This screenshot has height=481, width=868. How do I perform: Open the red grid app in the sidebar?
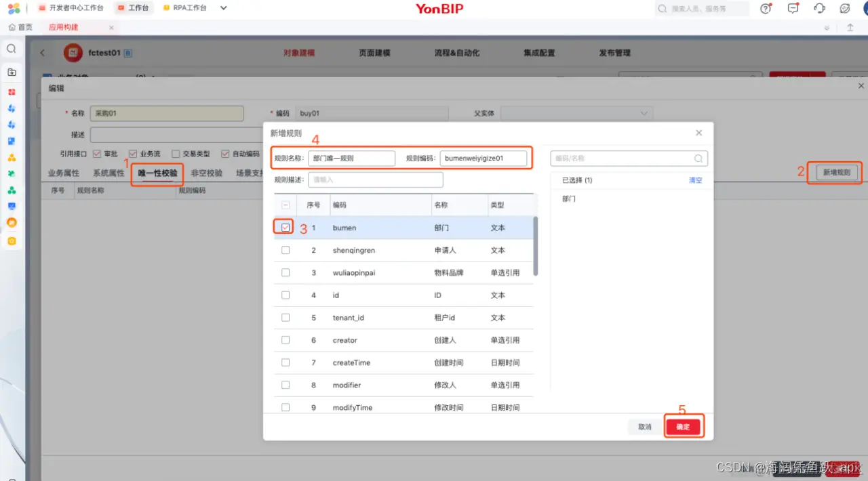[12, 91]
